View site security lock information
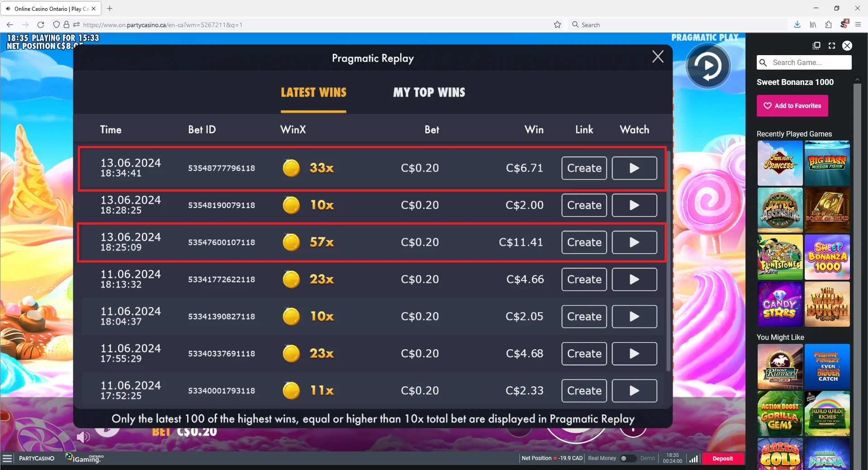 coord(66,25)
